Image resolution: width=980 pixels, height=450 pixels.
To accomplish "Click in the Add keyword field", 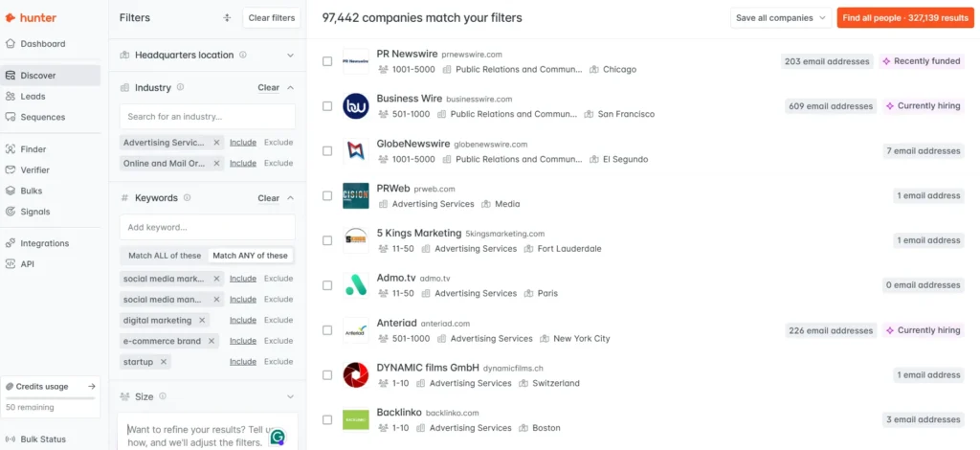I will click(207, 227).
